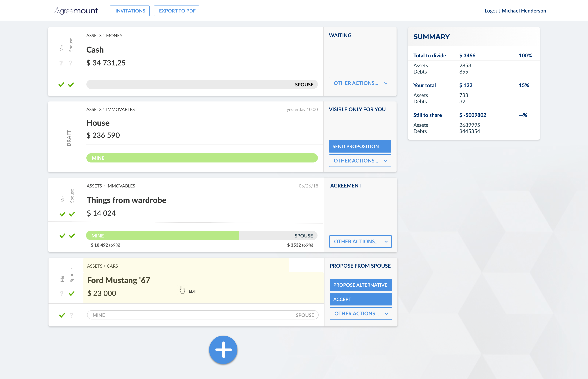Click Export to PDF in header

[177, 11]
